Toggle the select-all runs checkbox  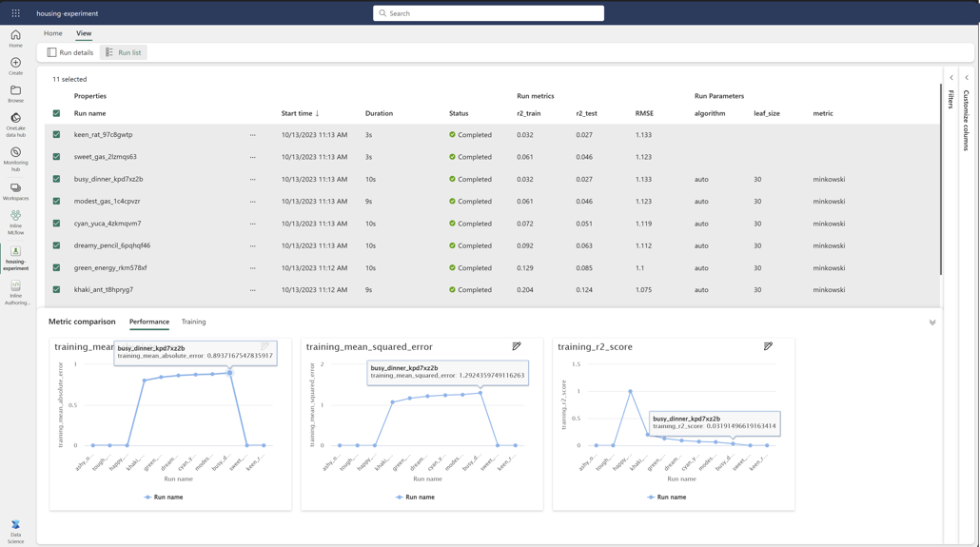[x=56, y=113]
